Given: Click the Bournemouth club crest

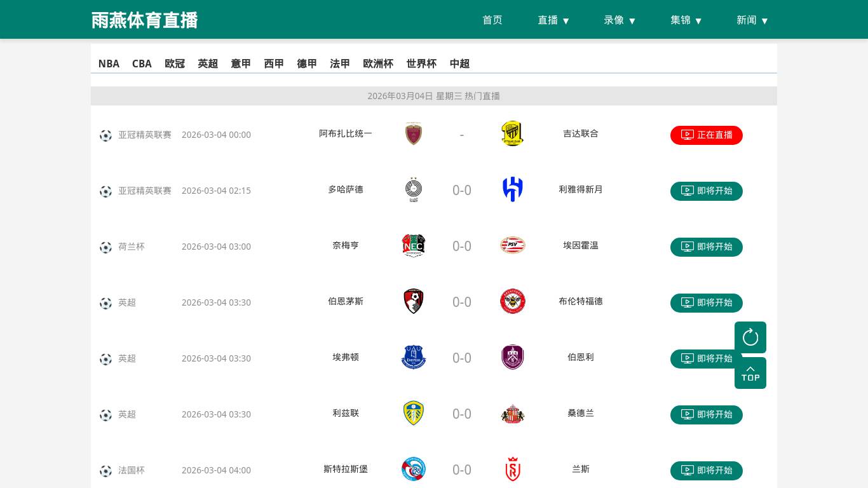Looking at the screenshot, I should pyautogui.click(x=414, y=301).
